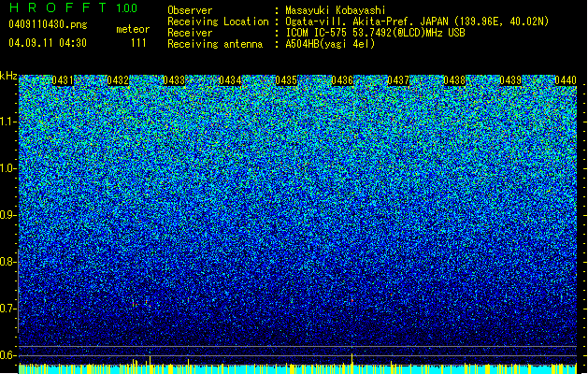Screen dimensions: 588x374
Task: Click the 0437 time marker
Action: tap(398, 80)
